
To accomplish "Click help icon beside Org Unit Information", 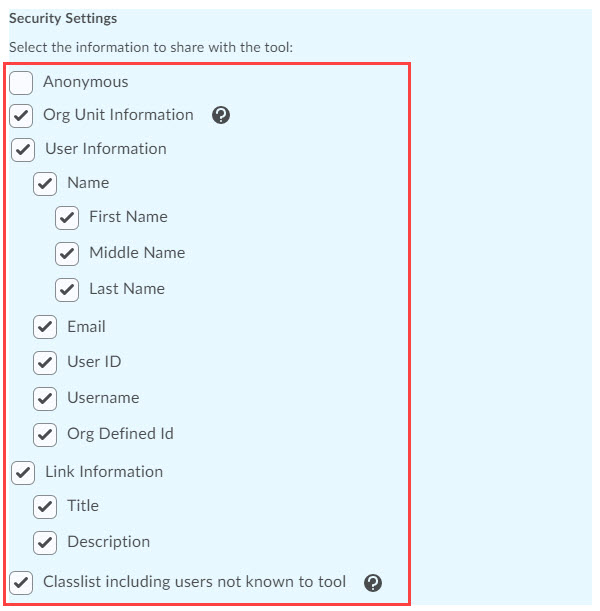I will coord(222,115).
